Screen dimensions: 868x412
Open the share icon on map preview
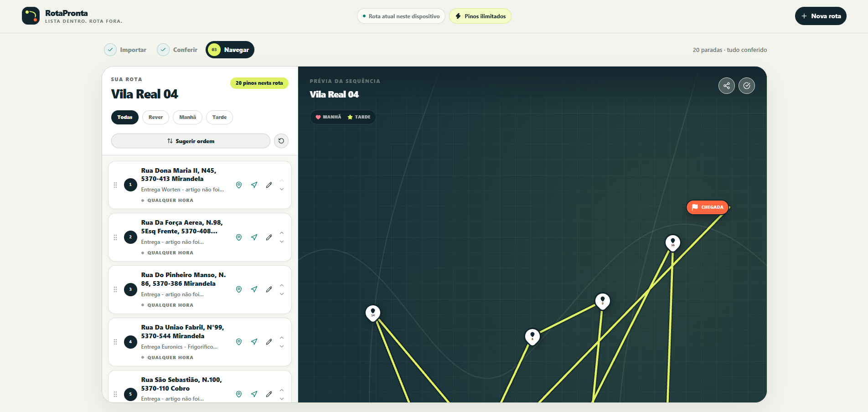[727, 85]
